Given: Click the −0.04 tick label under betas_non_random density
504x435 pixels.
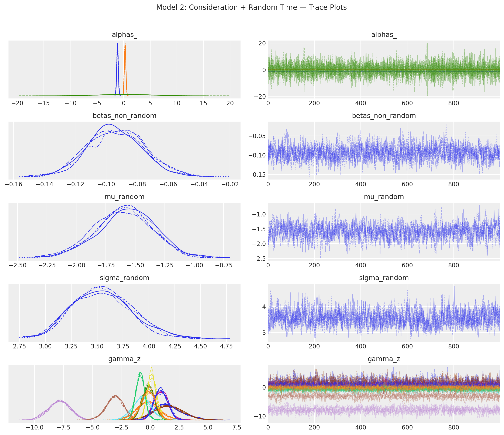Looking at the screenshot, I should coord(199,184).
